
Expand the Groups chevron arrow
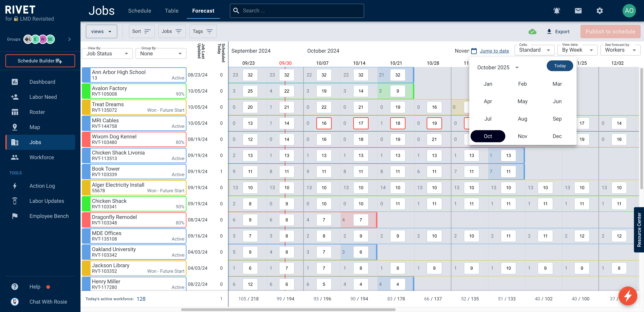69,39
